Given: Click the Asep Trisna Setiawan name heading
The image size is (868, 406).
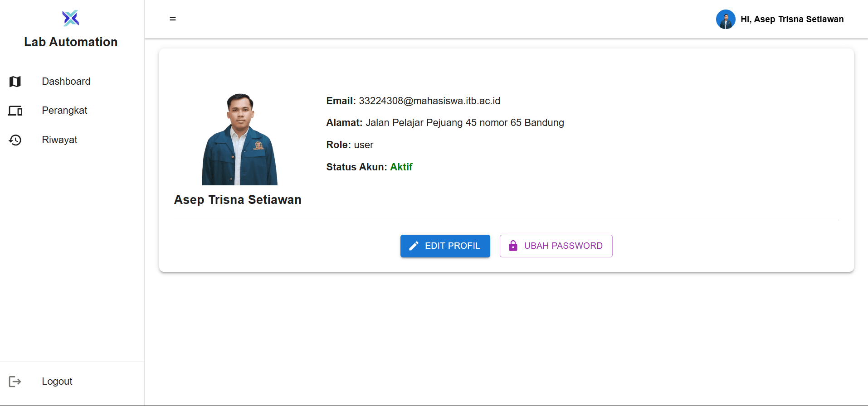Looking at the screenshot, I should [x=238, y=200].
